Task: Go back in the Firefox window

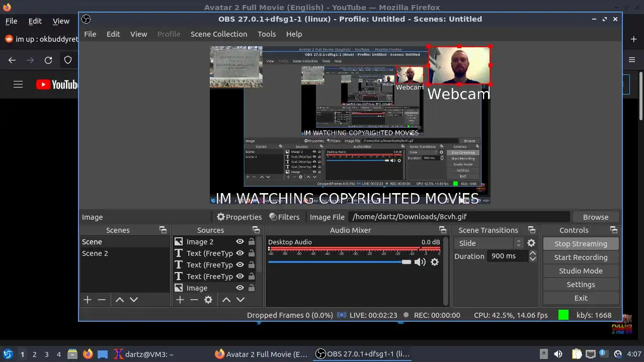Action: click(x=12, y=60)
